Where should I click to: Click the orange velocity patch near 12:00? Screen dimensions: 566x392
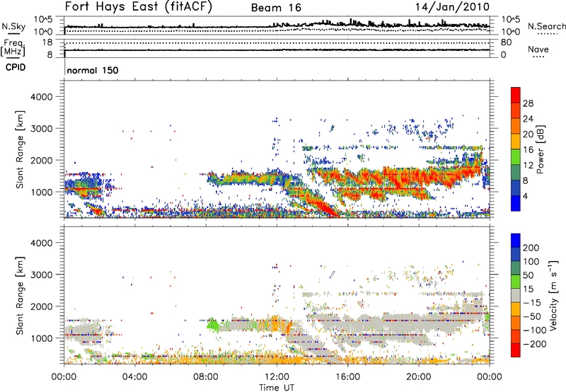277,323
